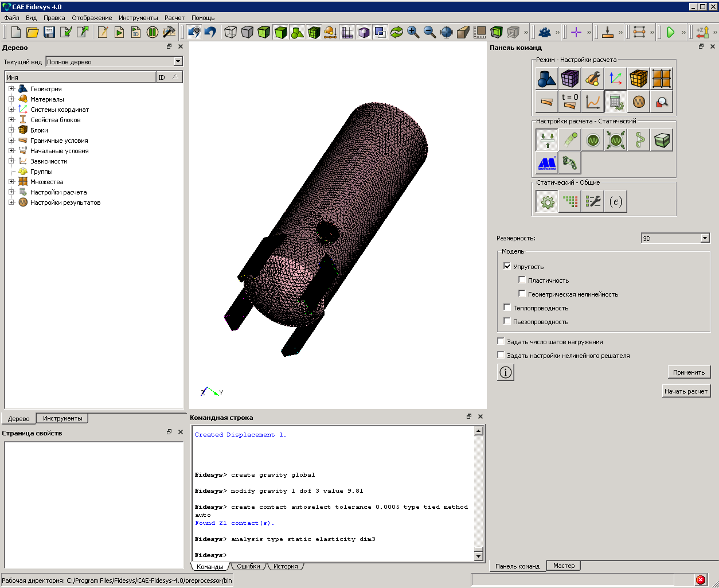Screen dimensions: 719x588
Task: Open the Текущий вид dropdown
Action: tap(114, 61)
